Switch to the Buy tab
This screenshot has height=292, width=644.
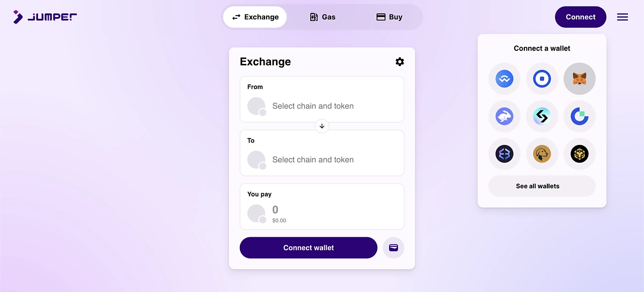coord(389,17)
